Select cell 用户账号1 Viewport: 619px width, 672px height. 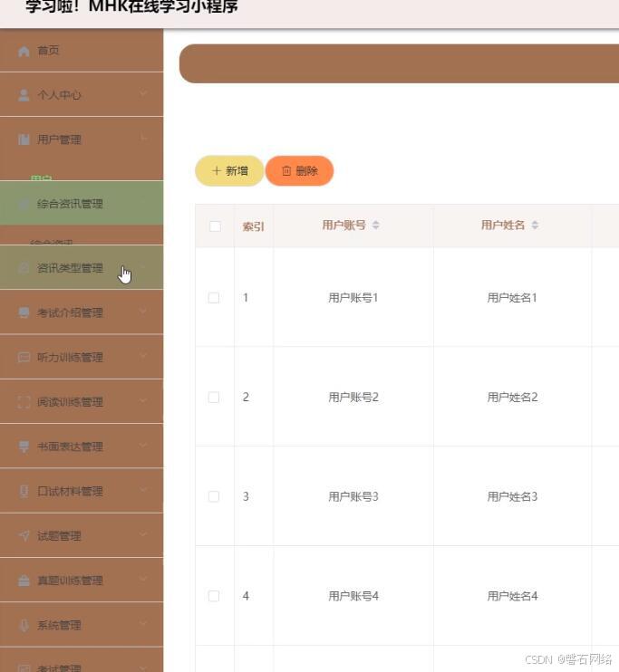point(353,298)
